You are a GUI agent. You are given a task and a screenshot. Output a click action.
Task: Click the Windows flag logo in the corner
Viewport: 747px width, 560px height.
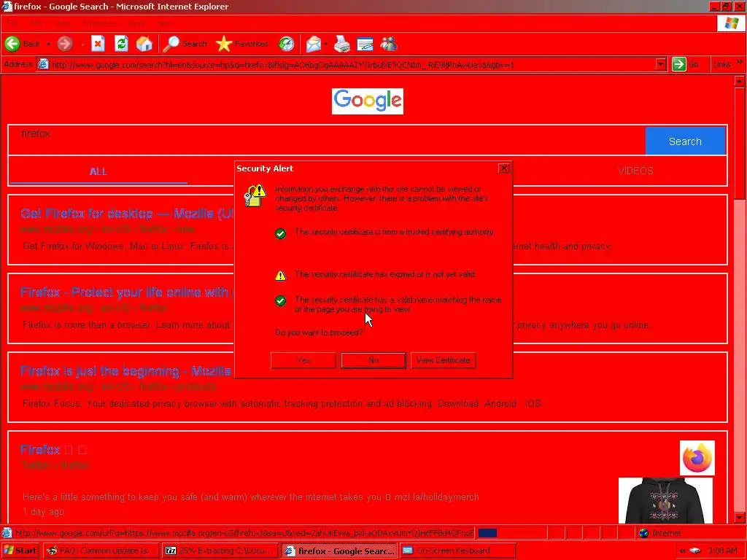(x=731, y=23)
